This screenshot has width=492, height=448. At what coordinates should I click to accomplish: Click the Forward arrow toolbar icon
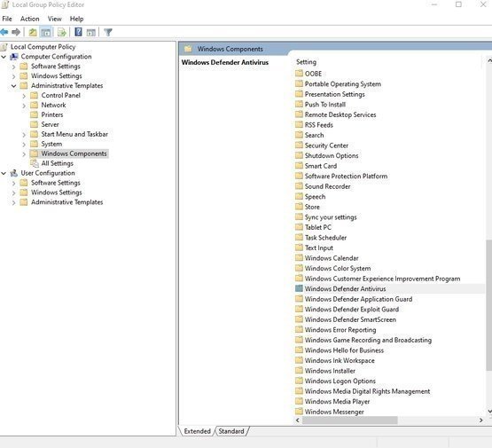[x=16, y=32]
